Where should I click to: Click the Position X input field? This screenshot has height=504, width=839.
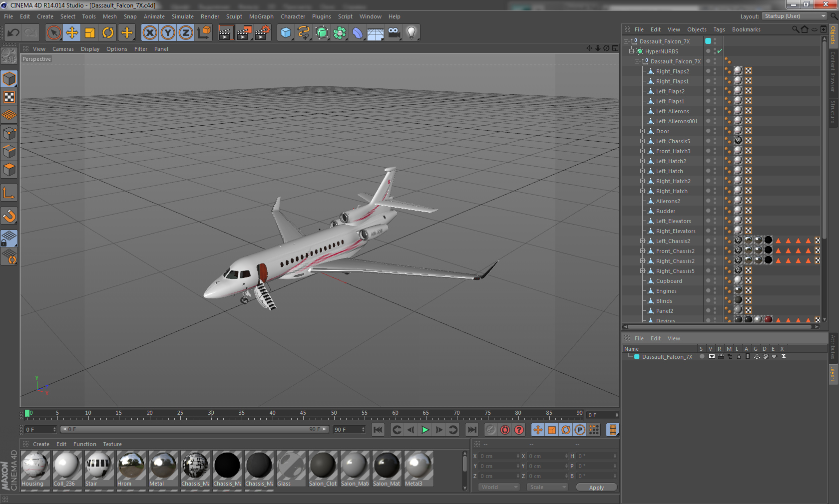pyautogui.click(x=499, y=456)
